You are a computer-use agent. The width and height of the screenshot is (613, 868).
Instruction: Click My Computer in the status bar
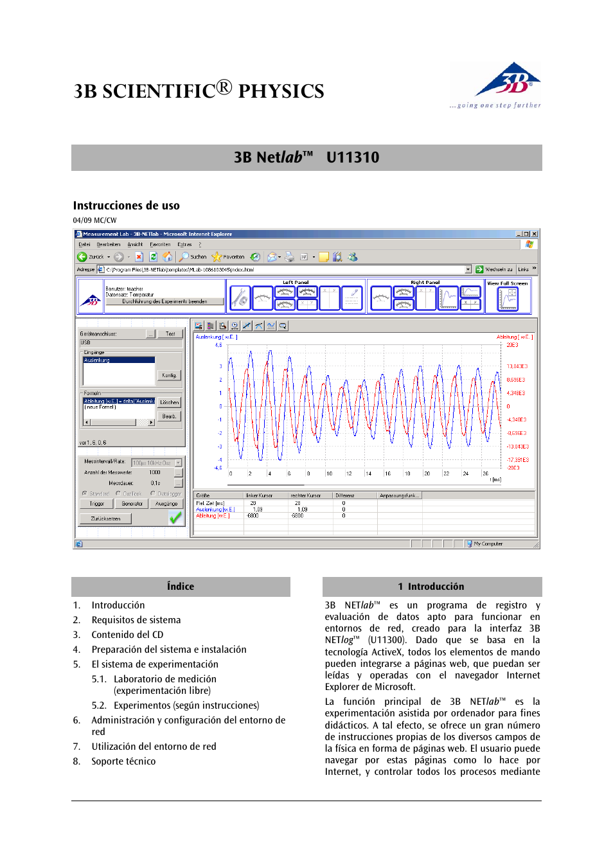pos(488,544)
